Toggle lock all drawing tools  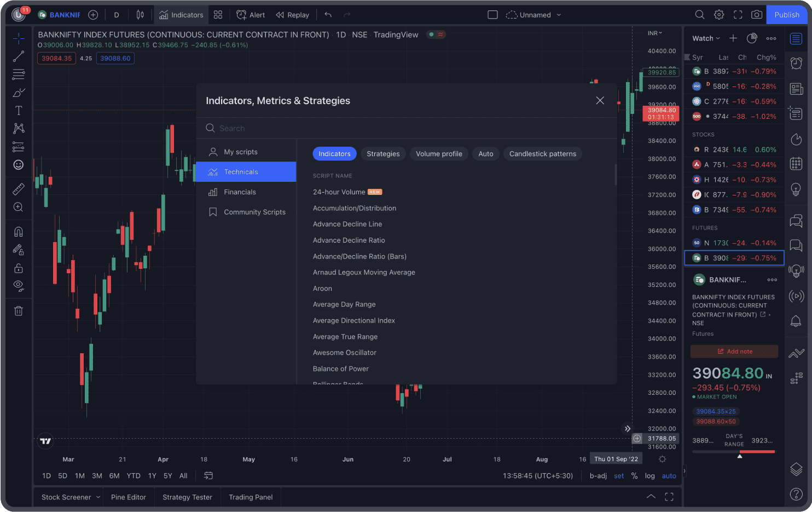[19, 268]
